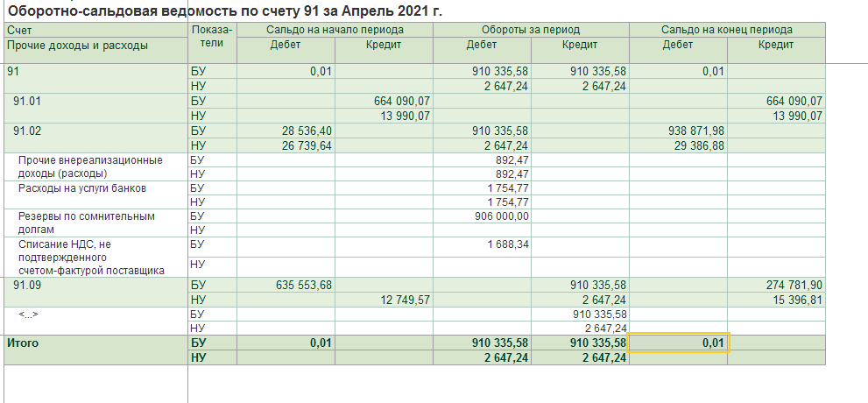Viewport: 868px width, 403px height.
Task: Click the "Итого" total row label
Action: [24, 343]
